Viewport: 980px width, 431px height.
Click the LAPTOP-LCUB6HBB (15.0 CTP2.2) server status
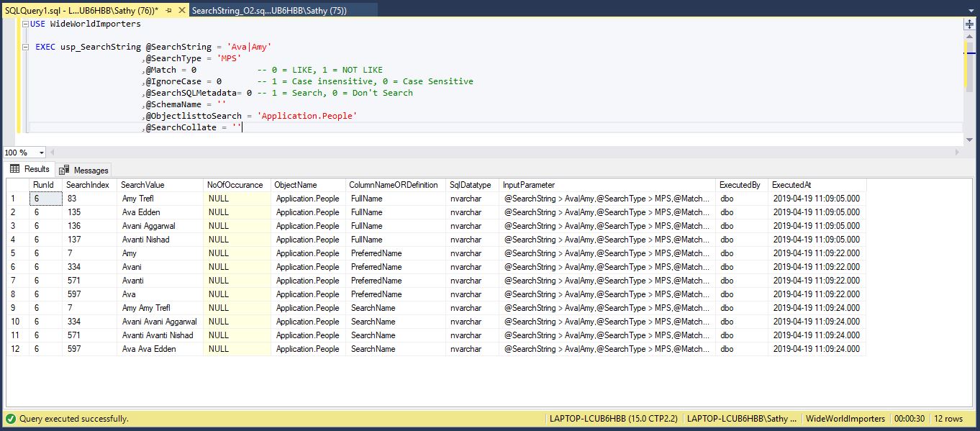tap(612, 419)
